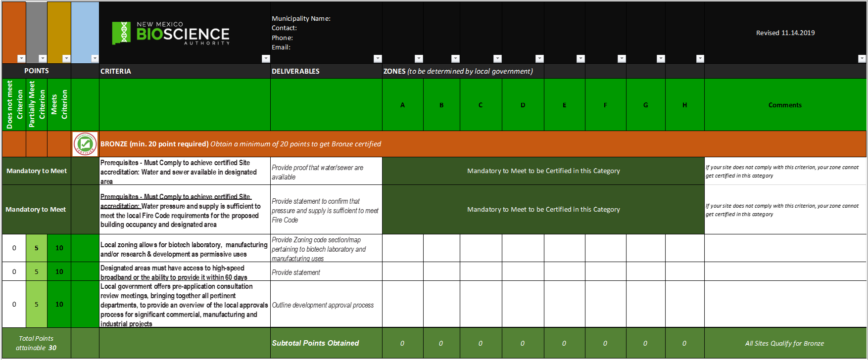Select the Municipality Name contact cell
868x360 pixels.
(326, 33)
